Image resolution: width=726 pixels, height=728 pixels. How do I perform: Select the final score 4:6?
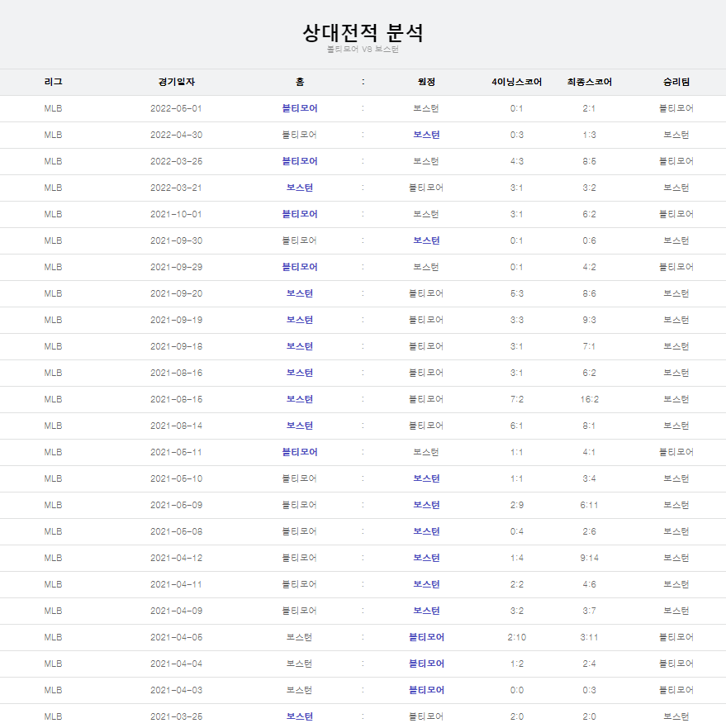(590, 584)
